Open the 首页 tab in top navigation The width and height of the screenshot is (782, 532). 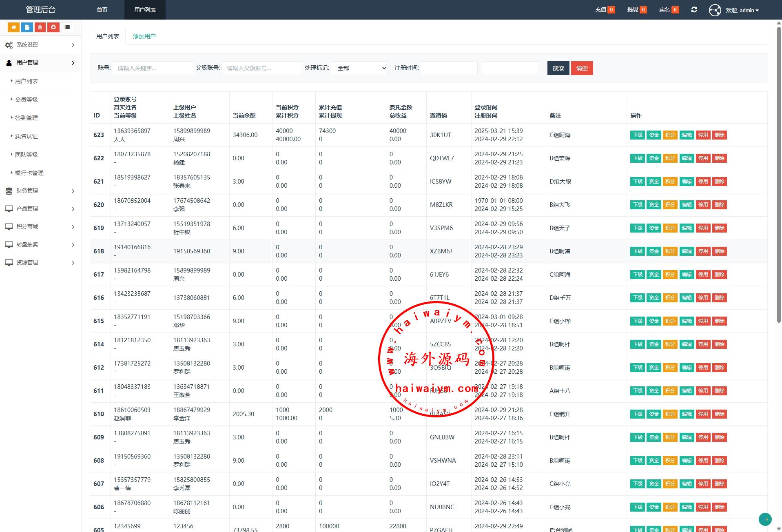(102, 10)
